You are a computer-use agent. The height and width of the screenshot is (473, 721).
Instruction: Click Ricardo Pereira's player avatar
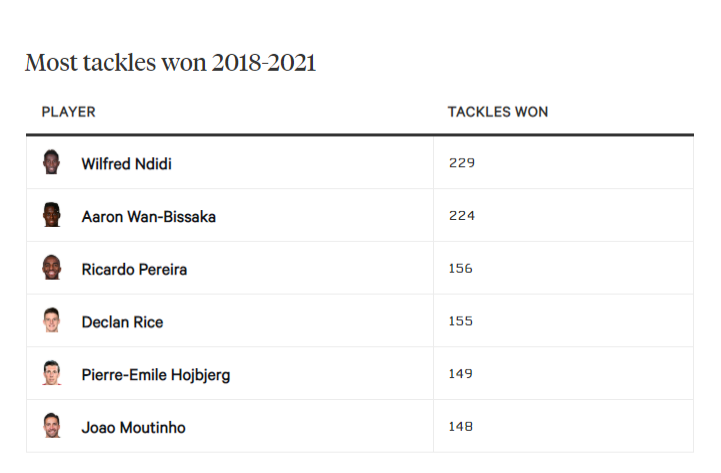pos(52,268)
